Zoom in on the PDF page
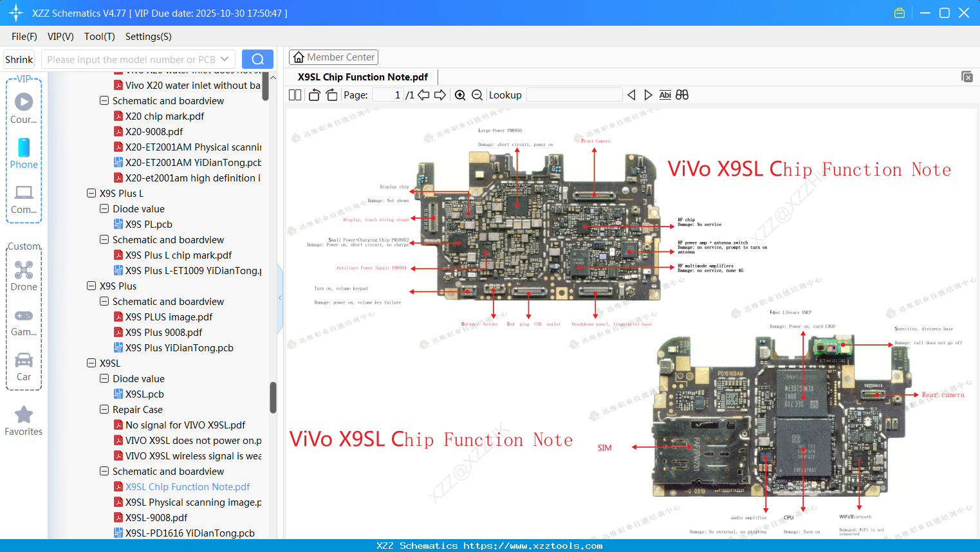Image resolution: width=980 pixels, height=552 pixels. pyautogui.click(x=460, y=95)
